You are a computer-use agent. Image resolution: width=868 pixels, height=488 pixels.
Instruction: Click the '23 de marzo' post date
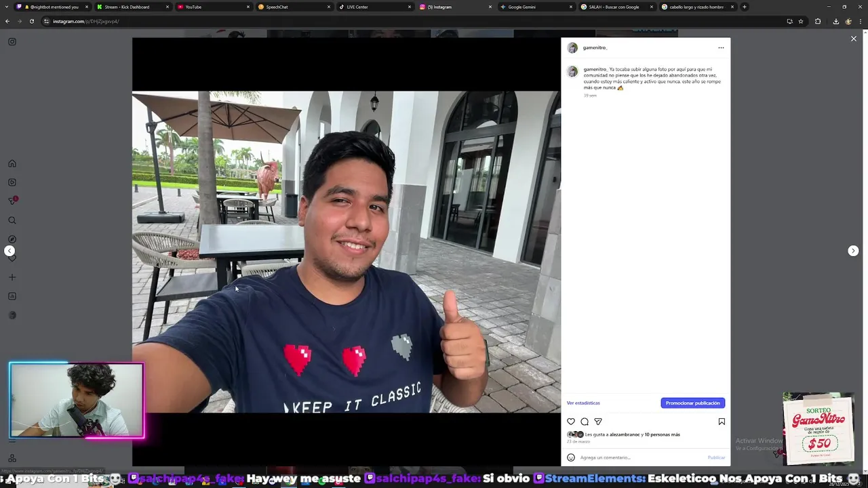tap(578, 442)
